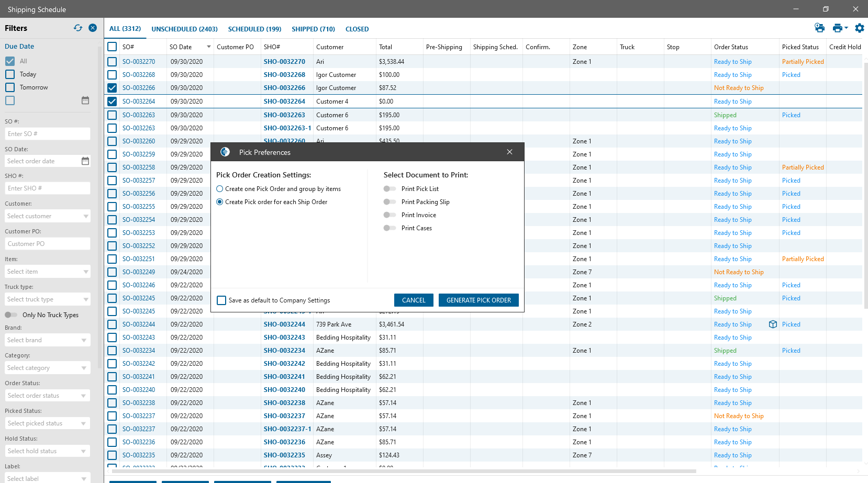Click the GENERATE PICK ORDER button
Viewport: 868px width, 483px height.
point(478,300)
